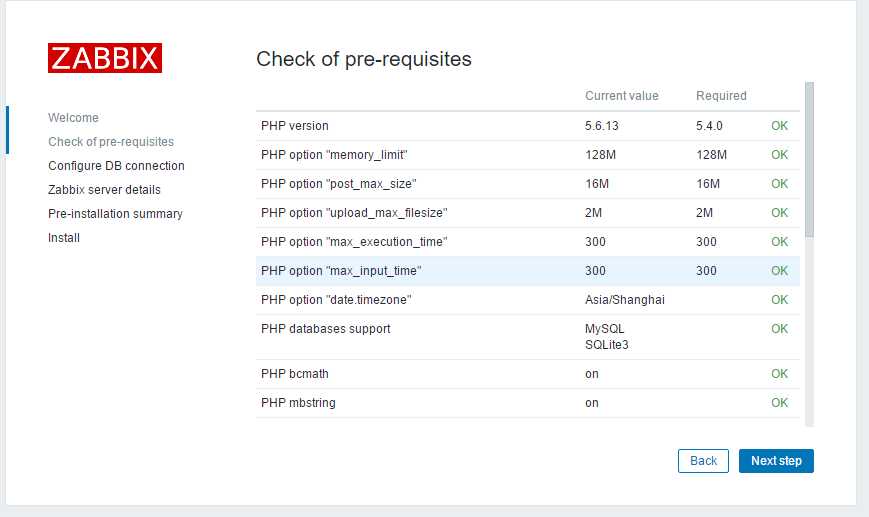Click the Install step in sidebar
869x517 pixels.
[x=64, y=238]
